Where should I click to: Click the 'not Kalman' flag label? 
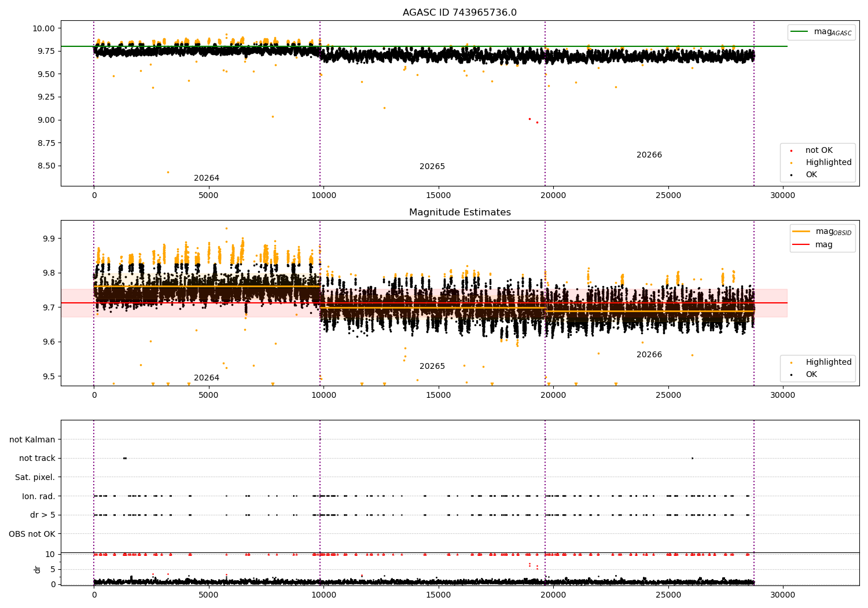click(x=32, y=440)
